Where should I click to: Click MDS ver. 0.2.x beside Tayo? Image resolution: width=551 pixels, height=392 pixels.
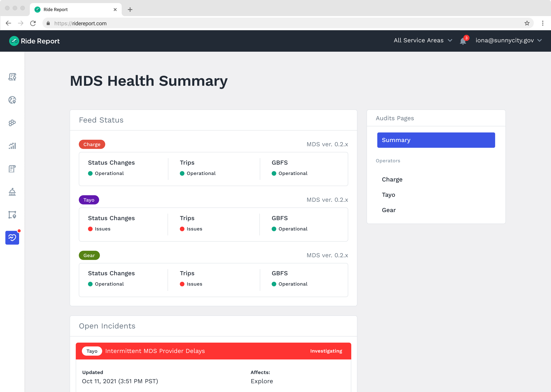(327, 200)
